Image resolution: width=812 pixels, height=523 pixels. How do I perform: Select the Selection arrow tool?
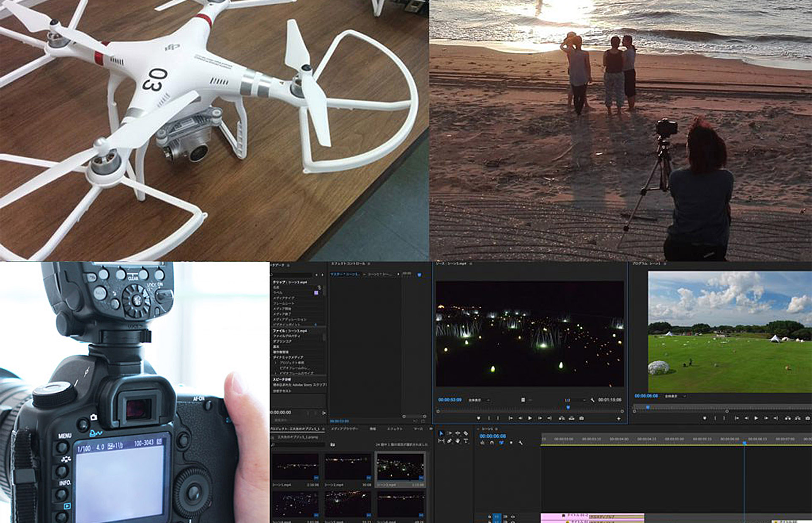(x=441, y=433)
